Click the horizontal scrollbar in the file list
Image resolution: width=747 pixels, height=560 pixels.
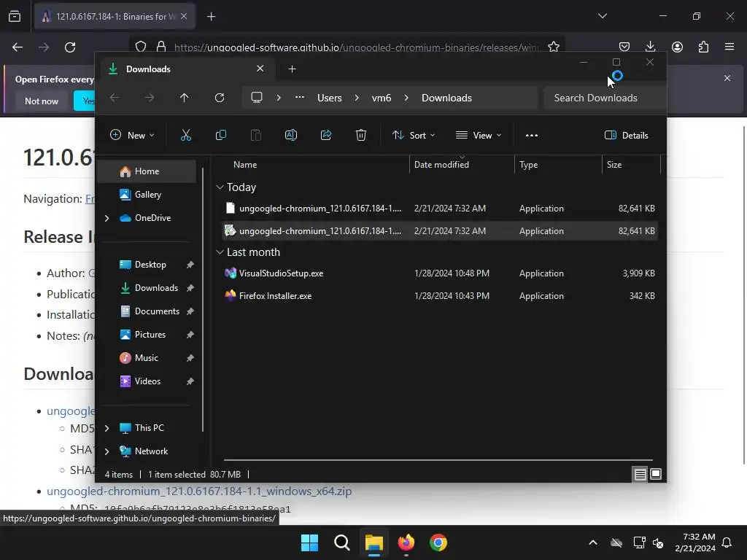438,460
